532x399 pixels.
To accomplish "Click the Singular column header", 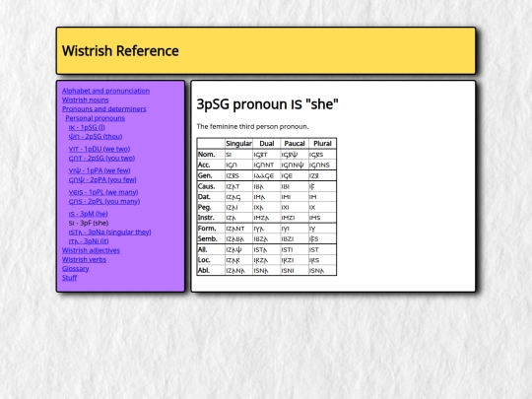I will (238, 144).
